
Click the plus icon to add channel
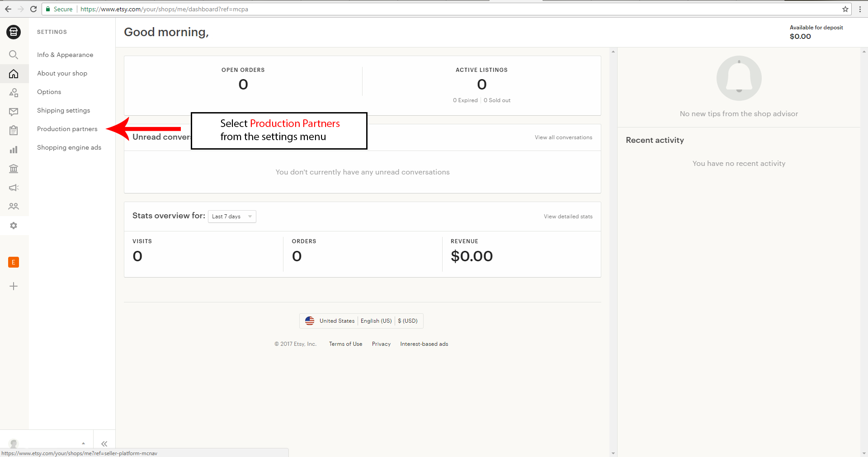[x=14, y=286]
